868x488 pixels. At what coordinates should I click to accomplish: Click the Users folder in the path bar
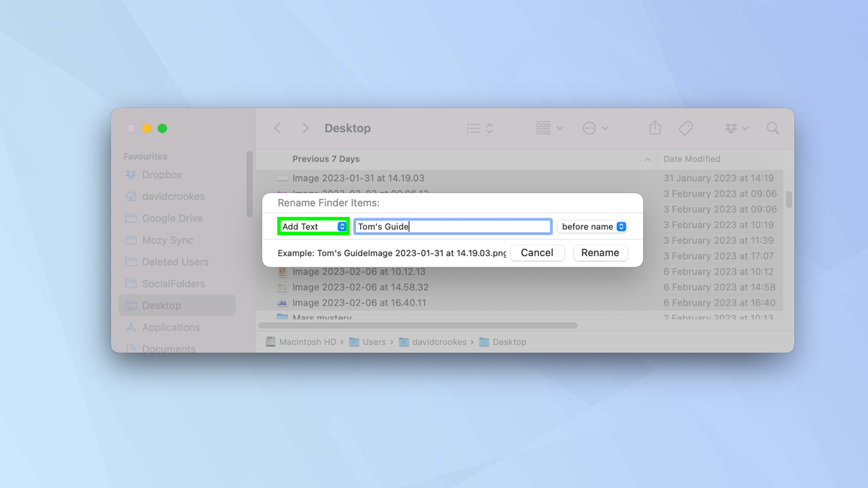374,341
